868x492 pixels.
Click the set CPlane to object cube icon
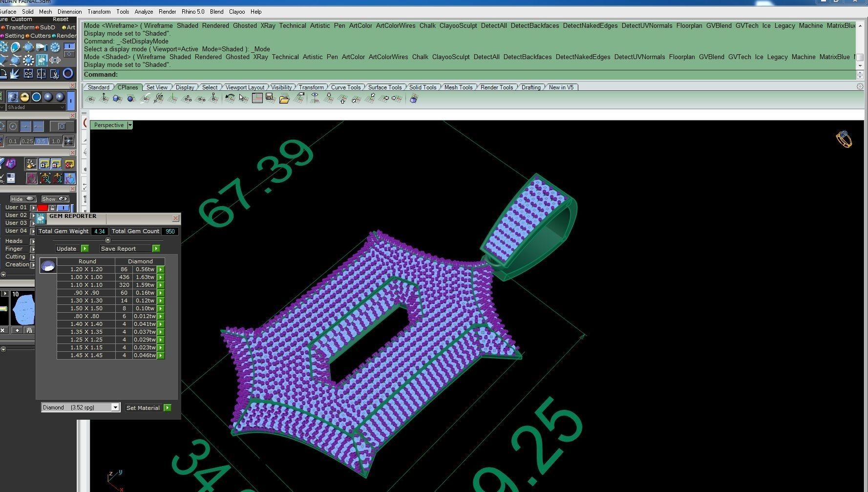click(117, 99)
